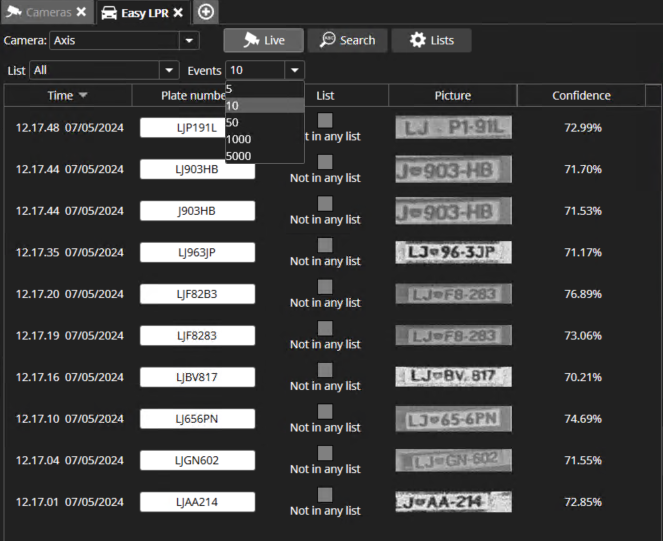The image size is (663, 541).
Task: Click the Live button
Action: tap(263, 40)
